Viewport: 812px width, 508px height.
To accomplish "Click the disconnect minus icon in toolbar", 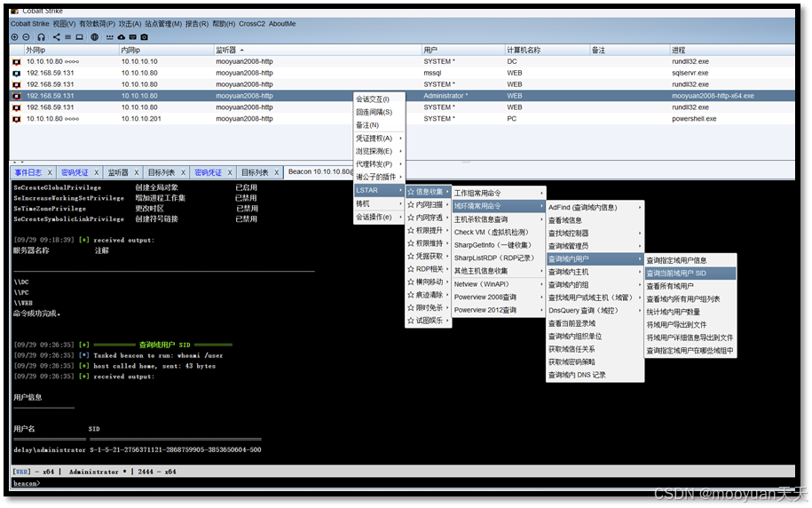I will pos(26,36).
